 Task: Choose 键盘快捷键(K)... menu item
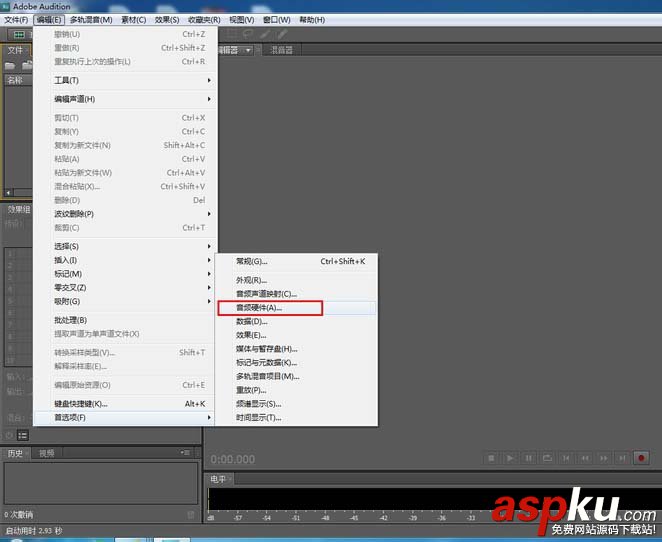pos(125,404)
